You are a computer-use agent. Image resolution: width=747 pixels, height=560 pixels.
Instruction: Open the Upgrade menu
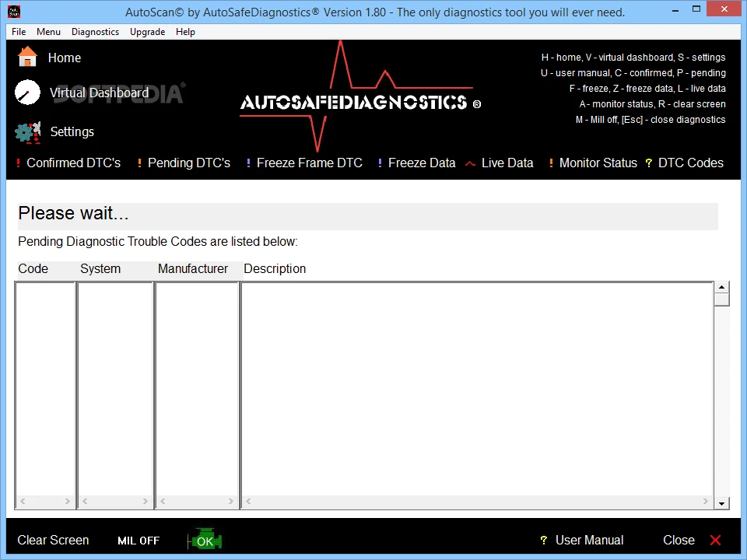148,32
